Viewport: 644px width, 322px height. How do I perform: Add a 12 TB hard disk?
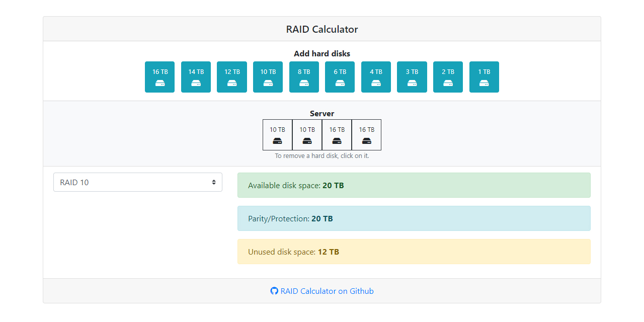tap(231, 77)
